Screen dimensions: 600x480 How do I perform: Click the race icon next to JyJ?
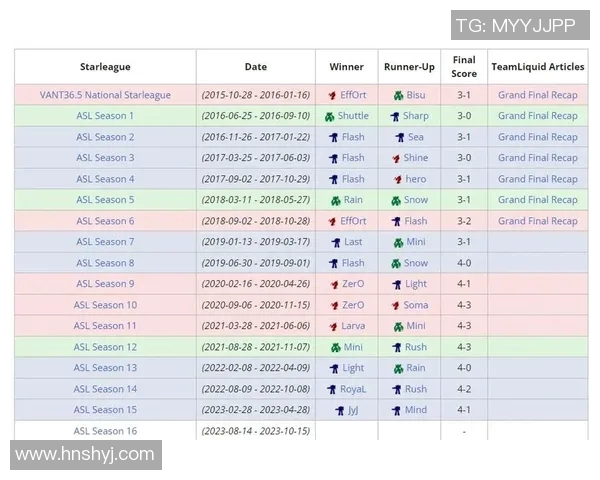(339, 410)
